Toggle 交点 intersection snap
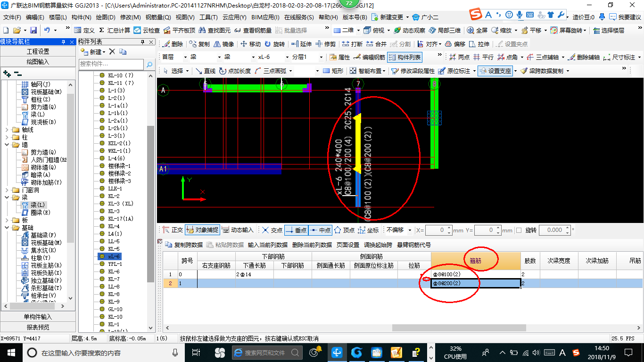The image size is (644, 362). coord(272,230)
